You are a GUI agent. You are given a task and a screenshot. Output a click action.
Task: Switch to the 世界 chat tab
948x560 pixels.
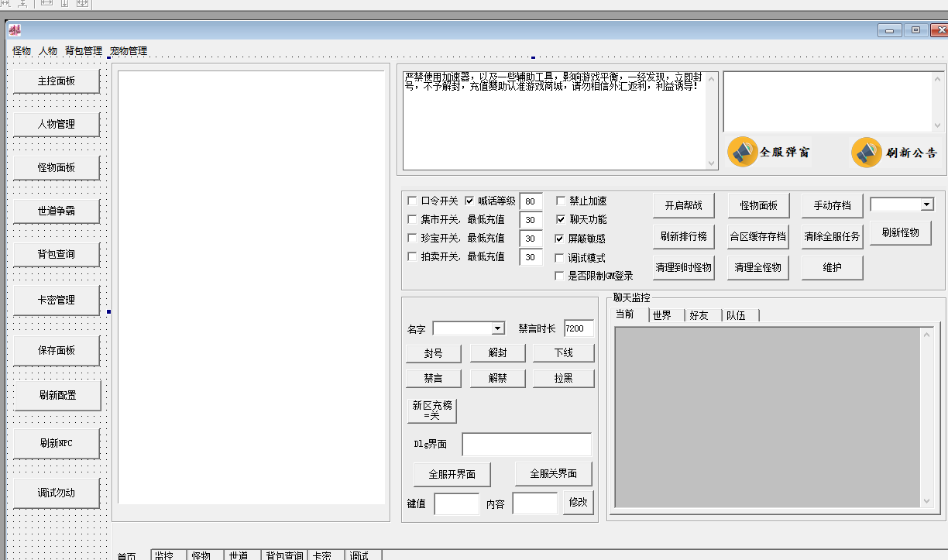(x=662, y=315)
